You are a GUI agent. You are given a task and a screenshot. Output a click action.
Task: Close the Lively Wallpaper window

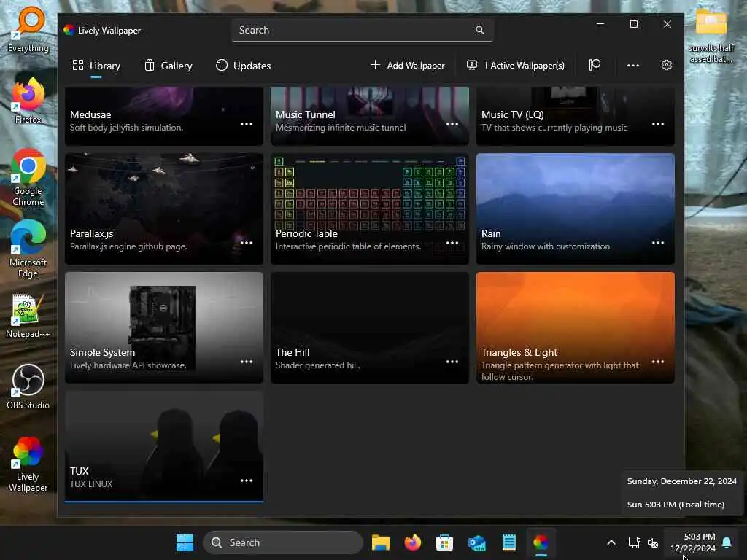(667, 24)
